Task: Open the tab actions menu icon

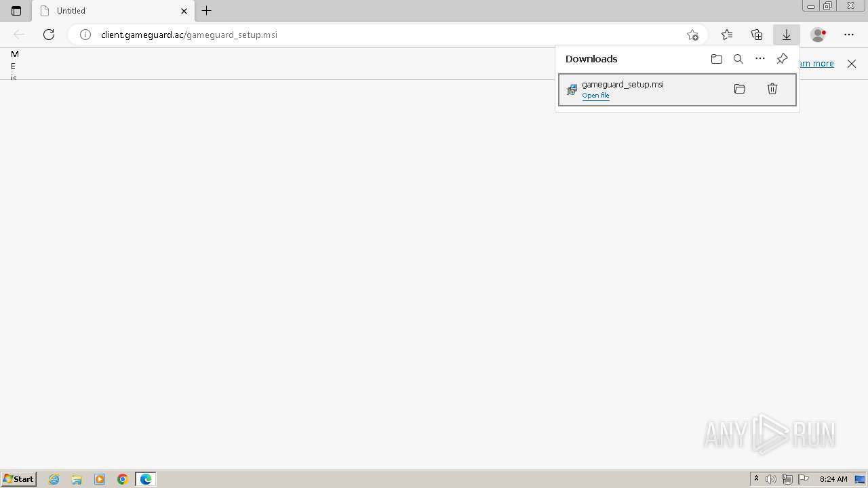Action: (x=16, y=11)
